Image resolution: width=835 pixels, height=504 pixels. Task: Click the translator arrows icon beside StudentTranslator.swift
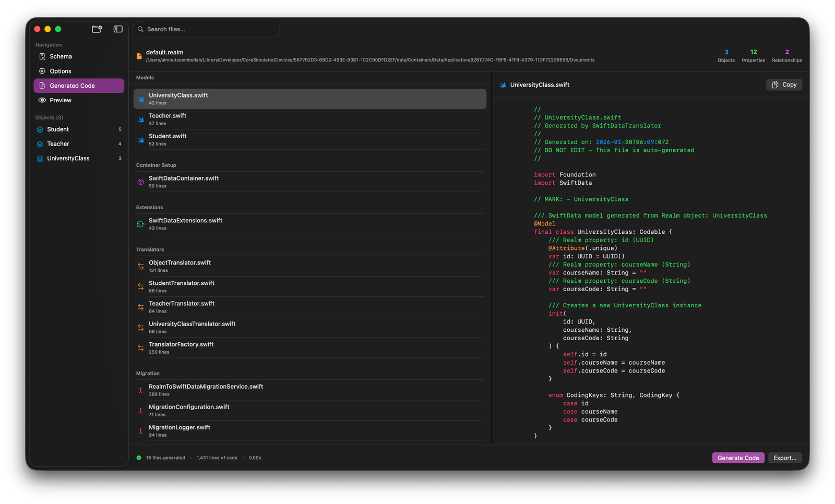[x=140, y=286]
